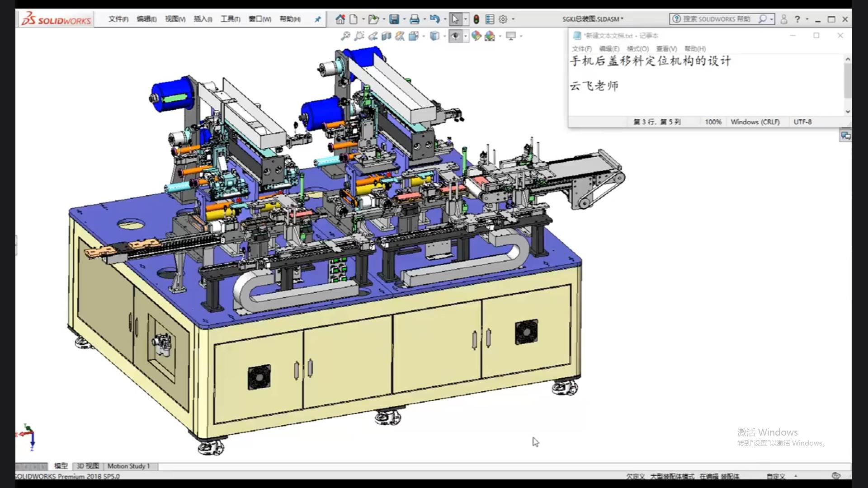Expand the Open file dropdown arrow
868x488 pixels.
click(x=384, y=19)
